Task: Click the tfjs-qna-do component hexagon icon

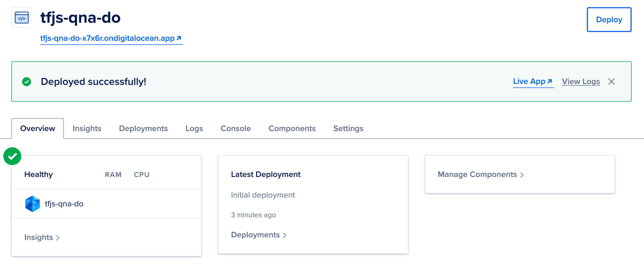Action: 33,204
